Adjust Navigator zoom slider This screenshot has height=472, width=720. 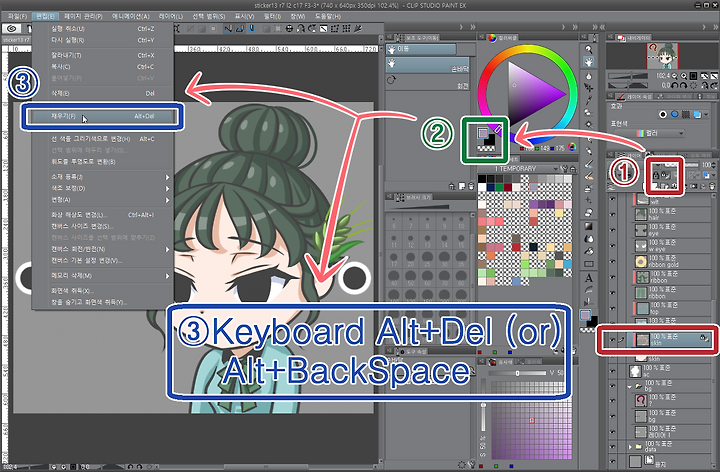(628, 76)
